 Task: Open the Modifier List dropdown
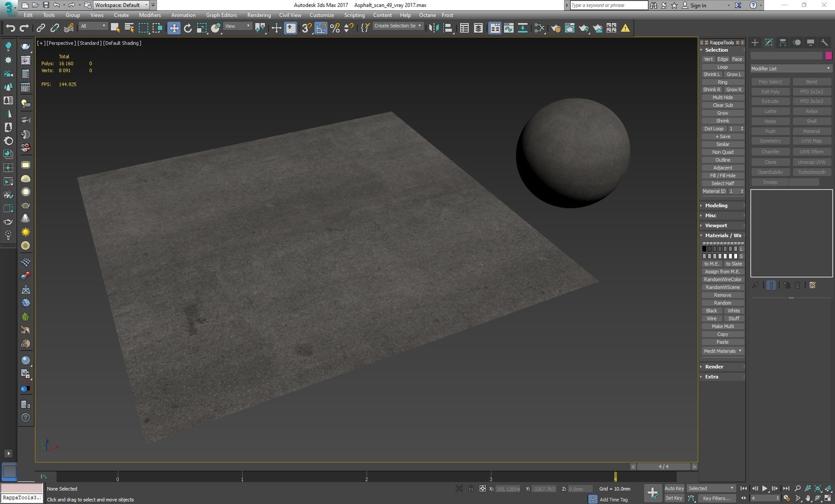[x=791, y=69]
